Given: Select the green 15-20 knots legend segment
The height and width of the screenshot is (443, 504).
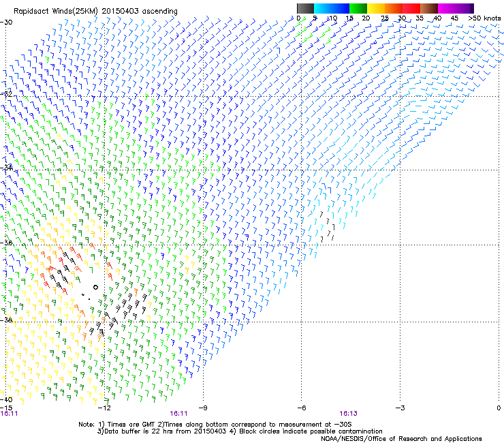Looking at the screenshot, I should [358, 8].
